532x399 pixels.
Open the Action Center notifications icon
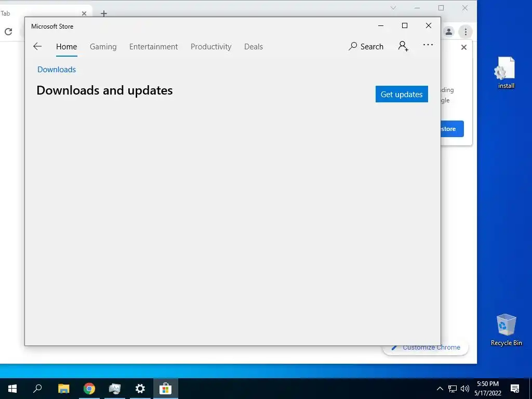coord(515,389)
